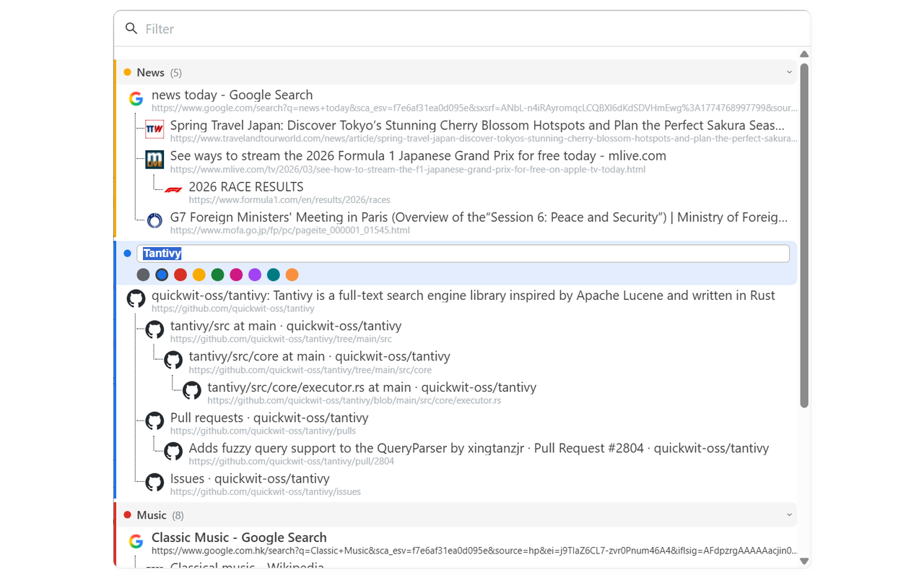Image resolution: width=924 pixels, height=578 pixels.
Task: Click the Tantivy group name text box
Action: coord(463,254)
